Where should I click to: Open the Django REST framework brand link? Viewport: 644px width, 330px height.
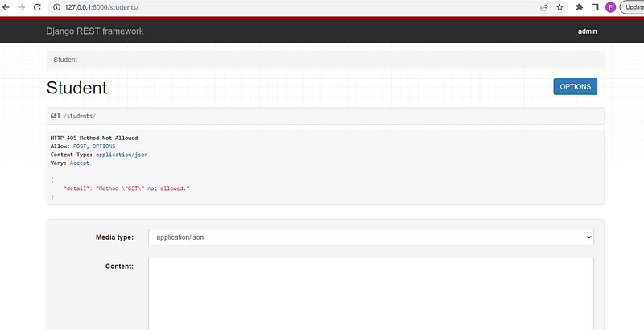(x=95, y=31)
